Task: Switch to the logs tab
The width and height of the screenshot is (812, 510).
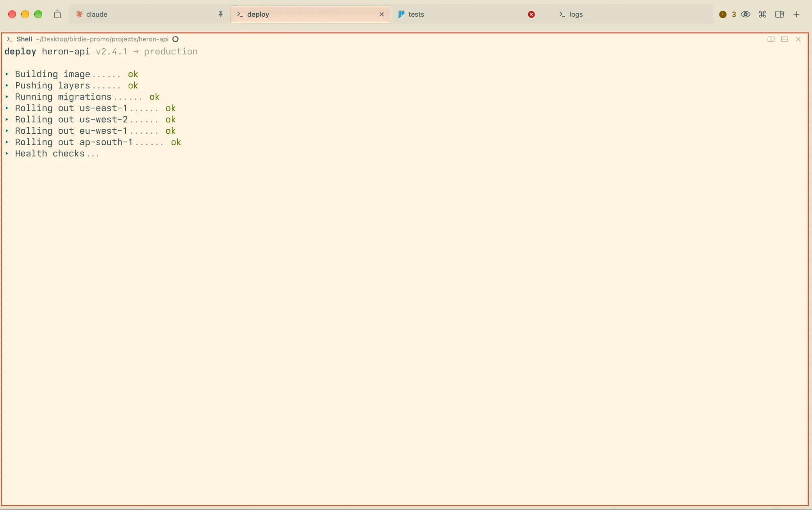Action: (x=633, y=14)
